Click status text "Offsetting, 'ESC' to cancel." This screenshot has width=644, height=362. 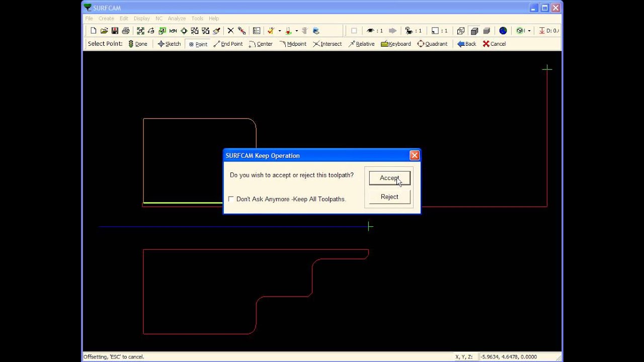pos(114,357)
